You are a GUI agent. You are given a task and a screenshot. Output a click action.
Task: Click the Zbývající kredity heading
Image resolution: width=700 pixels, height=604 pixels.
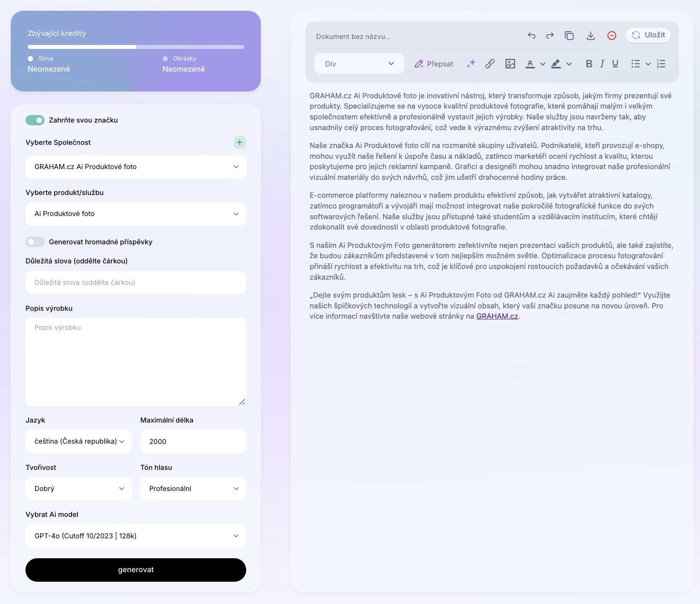(57, 33)
